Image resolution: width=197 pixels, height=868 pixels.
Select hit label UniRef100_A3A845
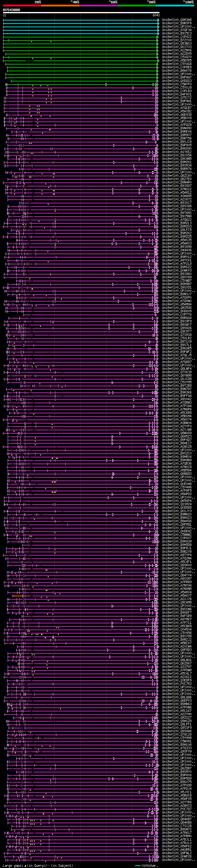(177, 196)
